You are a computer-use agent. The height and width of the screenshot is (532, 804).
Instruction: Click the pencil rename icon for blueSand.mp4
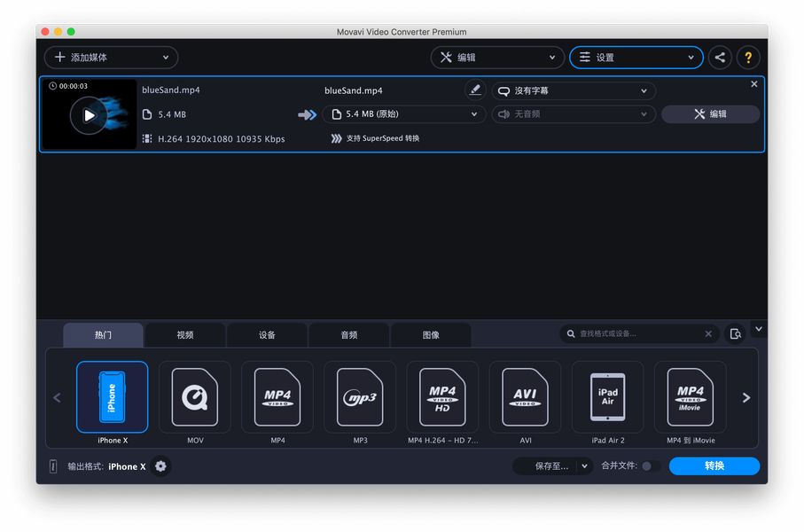475,90
